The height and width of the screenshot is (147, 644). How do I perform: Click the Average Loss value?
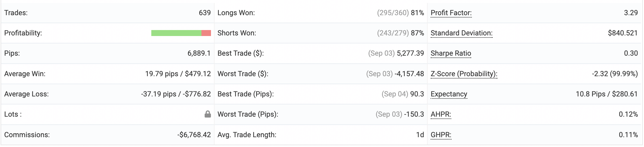[x=176, y=94]
